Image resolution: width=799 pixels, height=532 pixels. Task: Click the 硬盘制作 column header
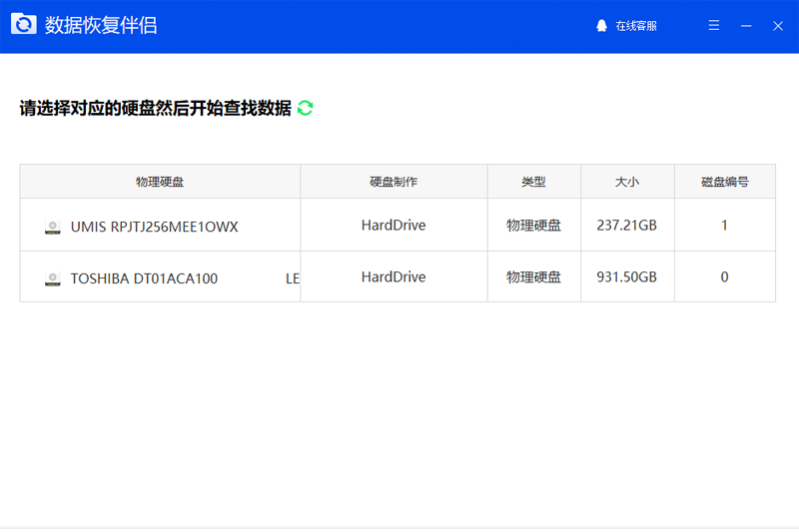(x=394, y=182)
